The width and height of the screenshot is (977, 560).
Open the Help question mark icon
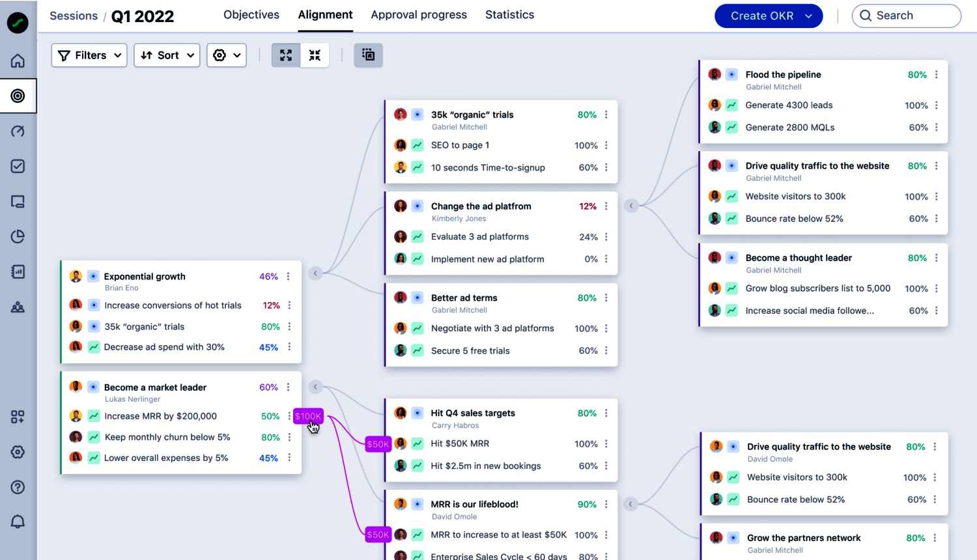(x=18, y=486)
